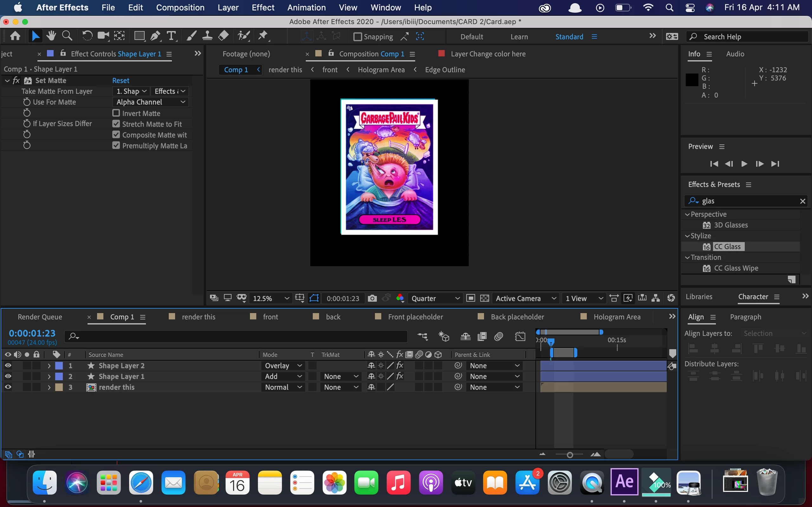Select the Type tool
The height and width of the screenshot is (507, 812).
click(x=171, y=36)
